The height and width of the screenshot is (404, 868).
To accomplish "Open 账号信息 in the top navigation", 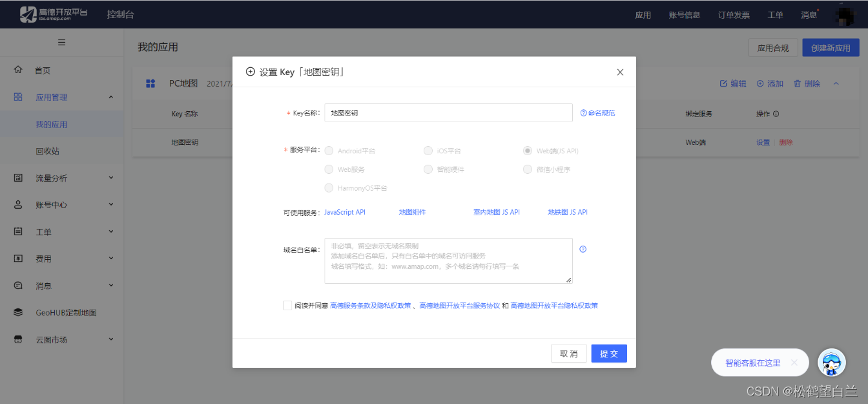I will pos(685,15).
